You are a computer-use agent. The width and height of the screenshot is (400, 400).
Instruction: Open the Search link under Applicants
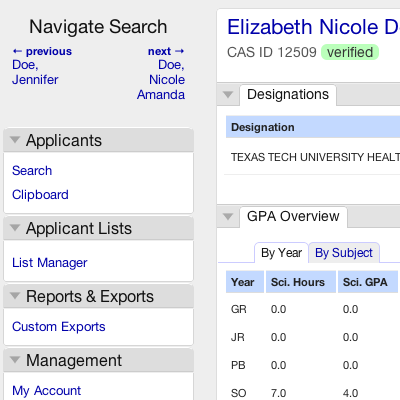32,171
